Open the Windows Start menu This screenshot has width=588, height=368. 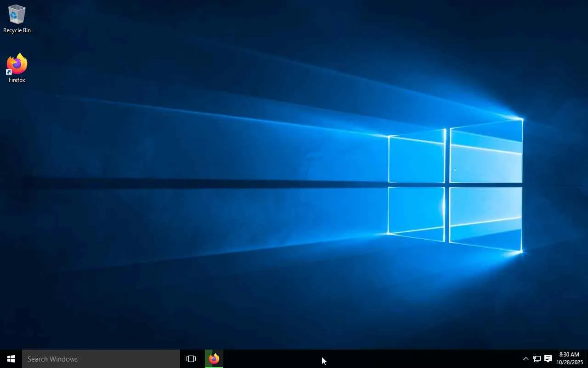[x=11, y=359]
